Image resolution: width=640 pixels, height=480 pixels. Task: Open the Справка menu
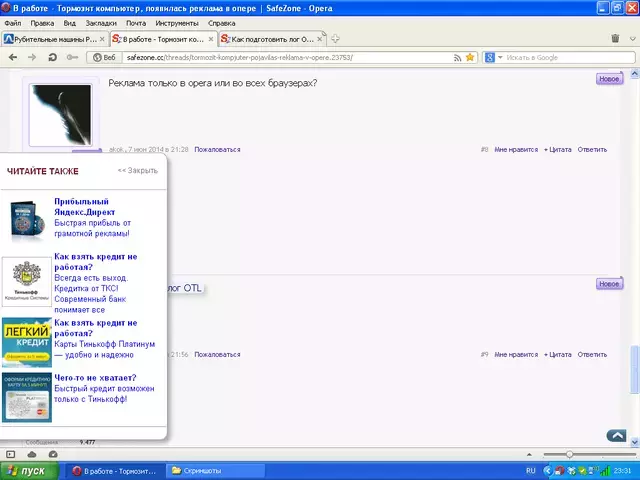(222, 23)
